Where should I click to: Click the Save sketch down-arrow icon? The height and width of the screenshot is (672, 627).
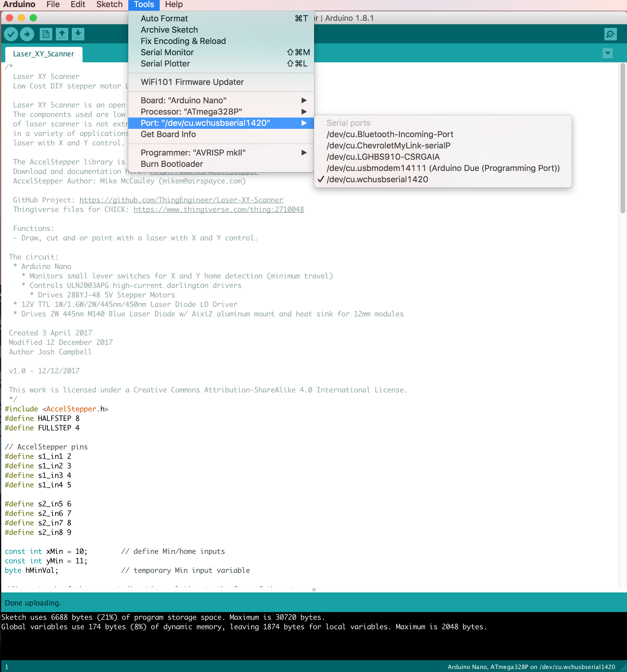pyautogui.click(x=78, y=34)
